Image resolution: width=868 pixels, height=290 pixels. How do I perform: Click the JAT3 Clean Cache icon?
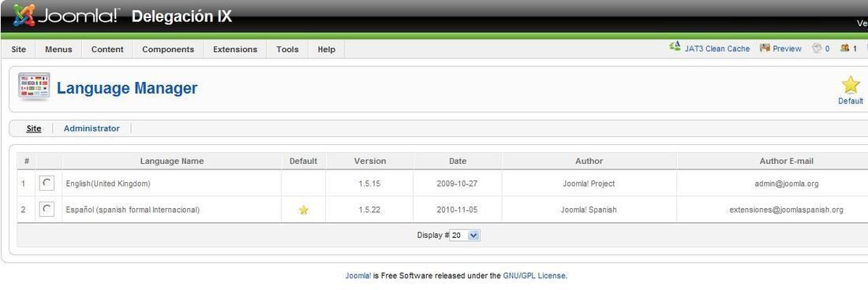[x=675, y=47]
